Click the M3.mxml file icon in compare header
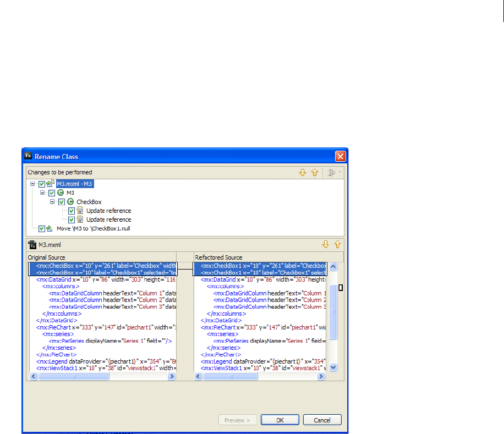This screenshot has height=434, width=504. 32,245
